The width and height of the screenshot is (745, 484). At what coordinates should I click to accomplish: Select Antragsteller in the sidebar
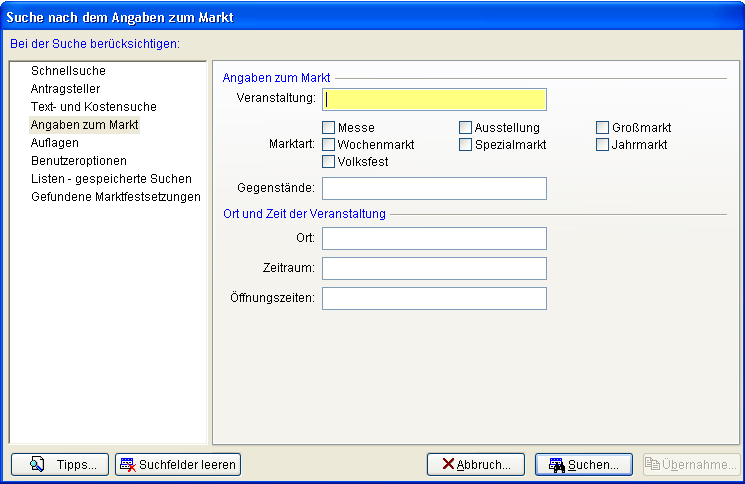[65, 89]
